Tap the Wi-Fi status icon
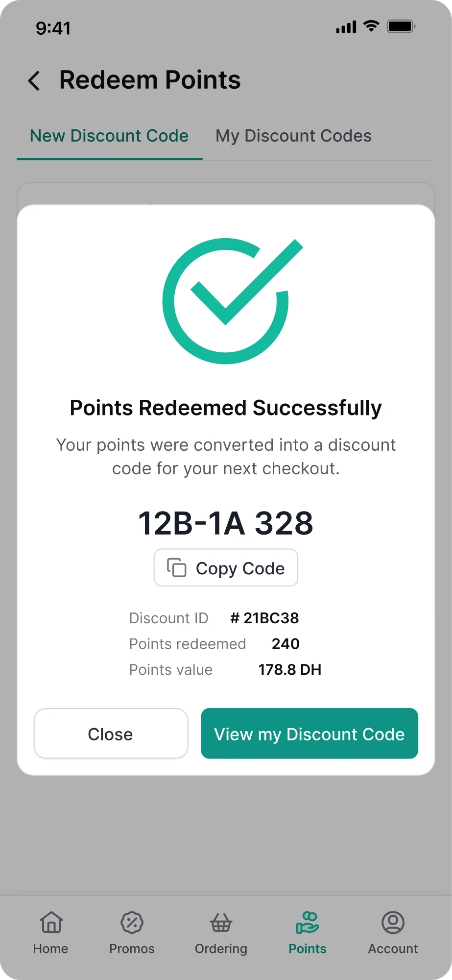 click(372, 26)
